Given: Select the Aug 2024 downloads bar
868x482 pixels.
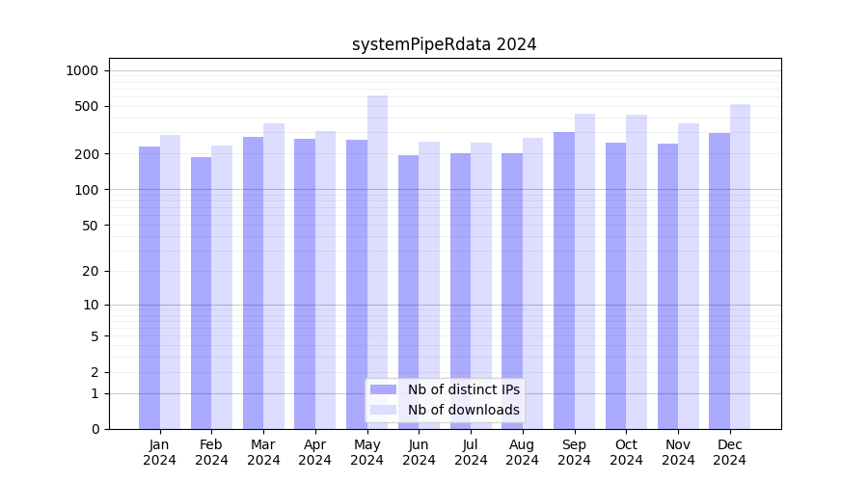Looking at the screenshot, I should (x=532, y=283).
